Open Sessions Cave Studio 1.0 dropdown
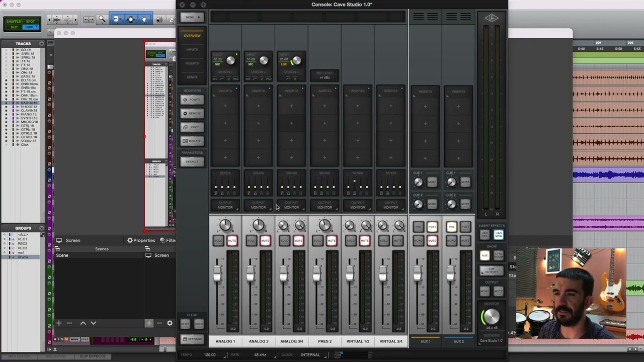644x362 pixels. point(492,340)
